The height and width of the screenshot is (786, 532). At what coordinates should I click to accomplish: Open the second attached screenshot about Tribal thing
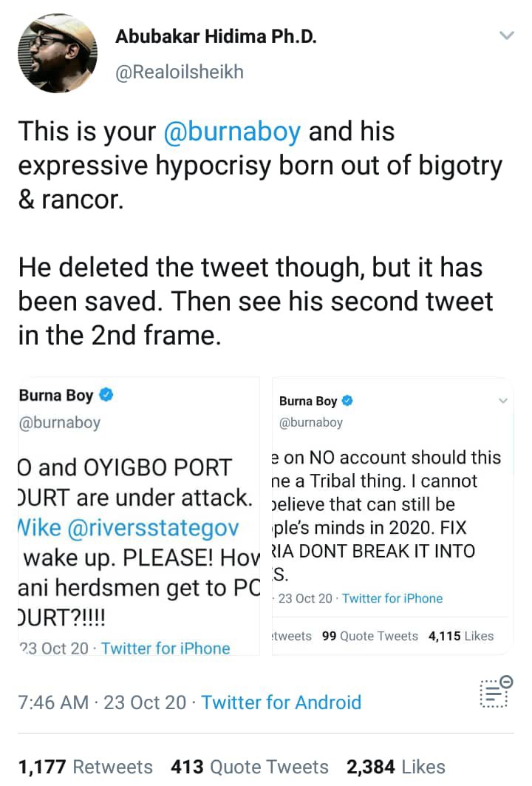[389, 516]
